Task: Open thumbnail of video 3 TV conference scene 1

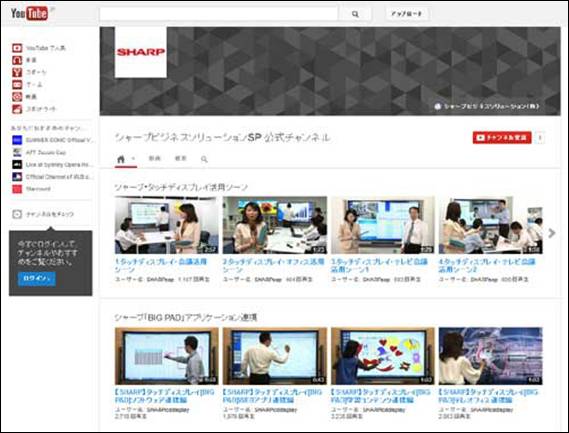Action: (382, 225)
